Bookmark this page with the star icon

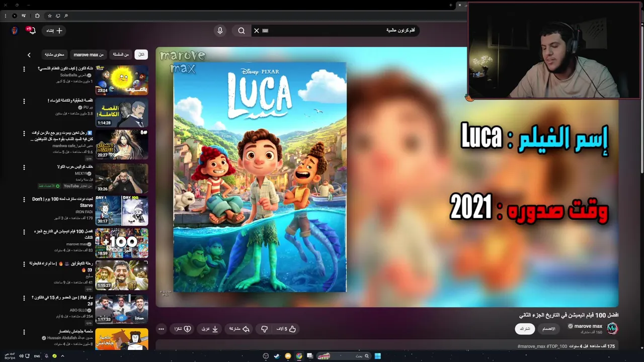pyautogui.click(x=49, y=16)
